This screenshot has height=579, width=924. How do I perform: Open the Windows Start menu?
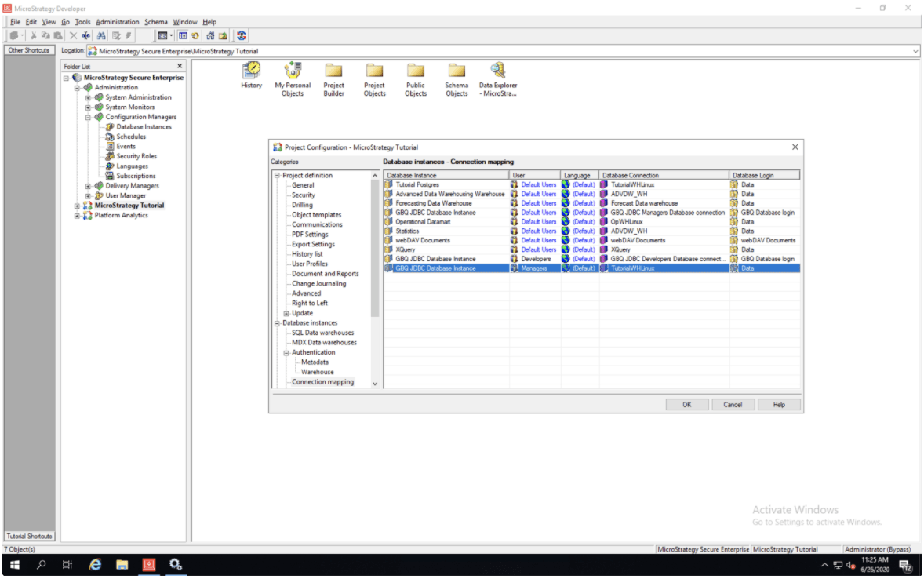pyautogui.click(x=14, y=564)
